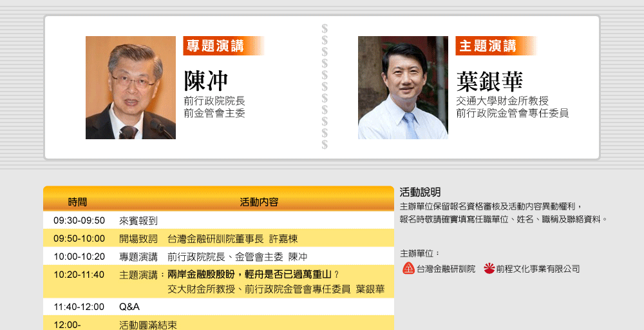Select the 12:00- 活動圓滿結束 row

[218, 324]
